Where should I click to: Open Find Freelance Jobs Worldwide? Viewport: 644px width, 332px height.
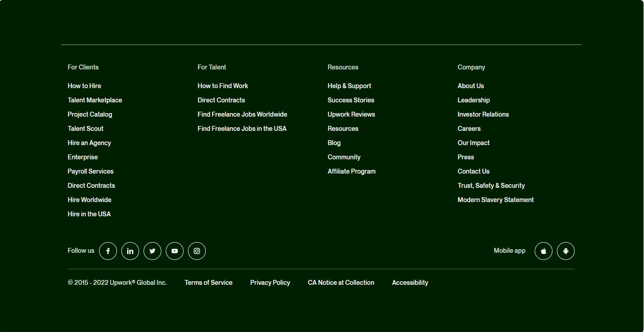242,114
